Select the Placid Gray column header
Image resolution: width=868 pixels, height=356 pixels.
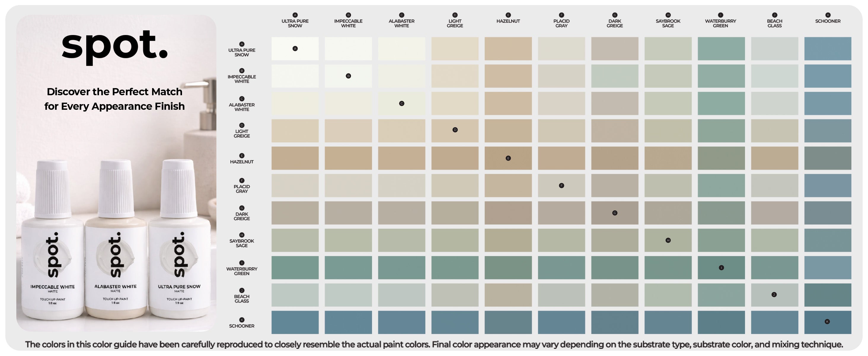tap(561, 23)
